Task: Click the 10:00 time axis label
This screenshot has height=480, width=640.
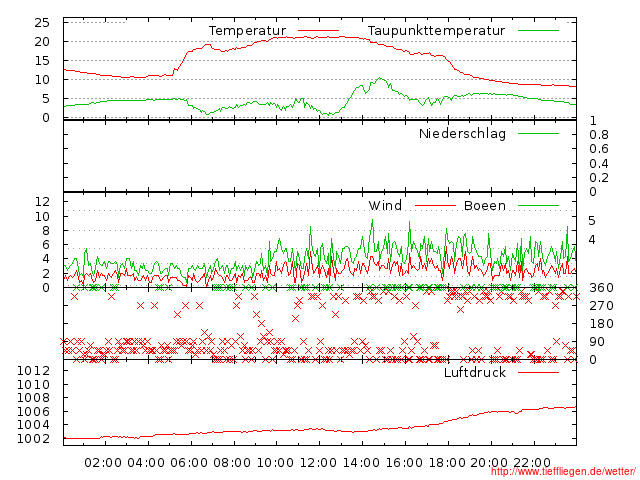Action: (275, 463)
